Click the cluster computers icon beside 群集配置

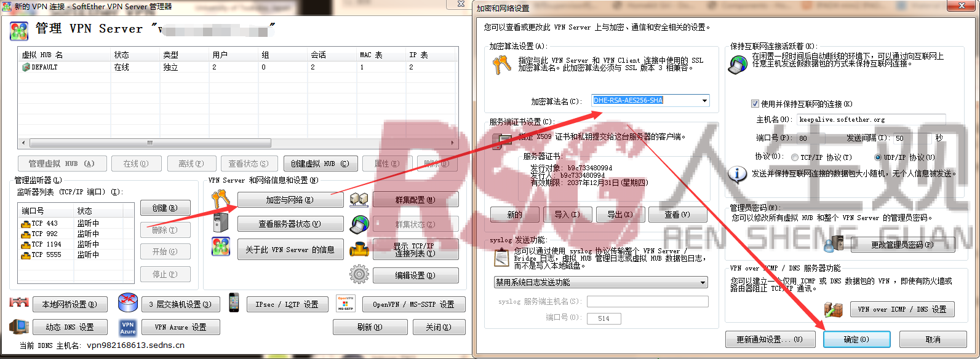pos(359,200)
